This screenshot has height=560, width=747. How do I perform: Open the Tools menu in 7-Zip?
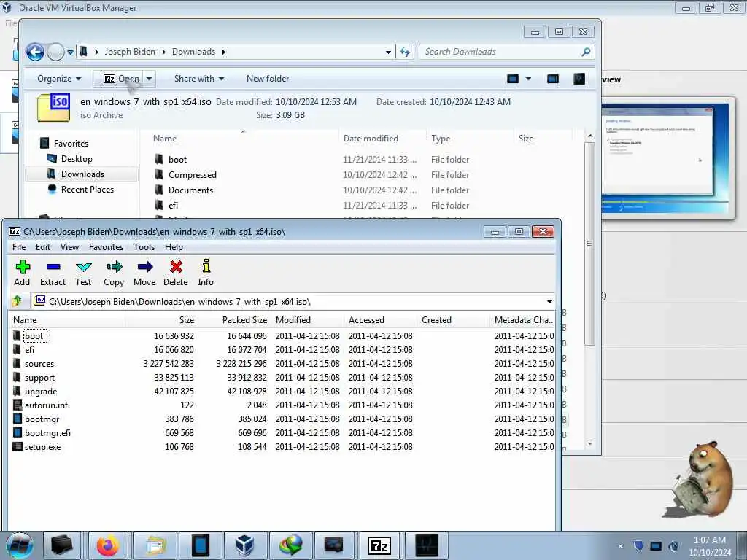[x=144, y=247]
